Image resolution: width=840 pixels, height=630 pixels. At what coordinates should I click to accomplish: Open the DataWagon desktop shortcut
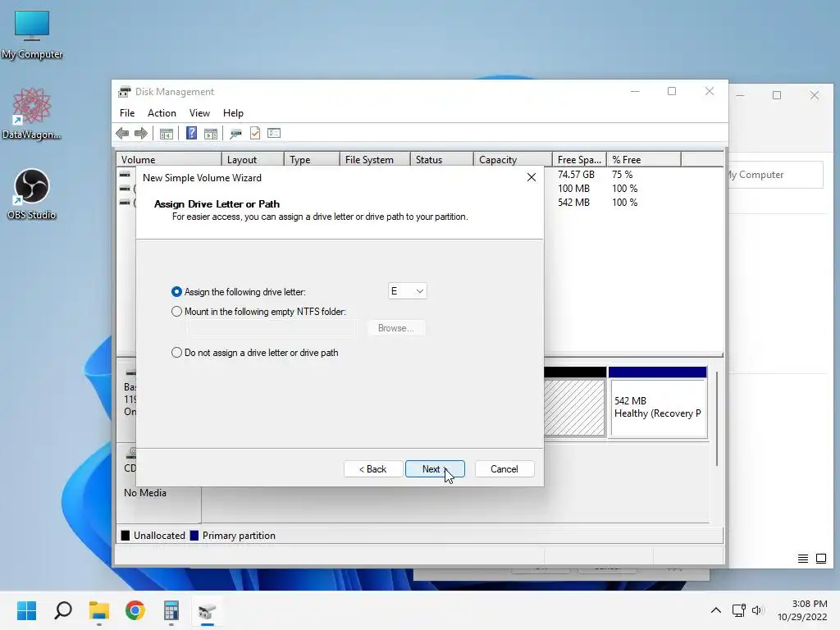(32, 113)
